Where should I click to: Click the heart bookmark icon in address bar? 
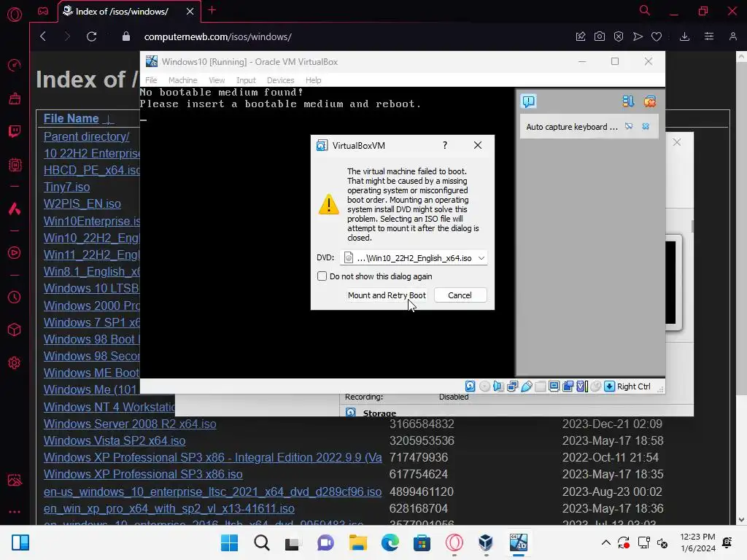pyautogui.click(x=657, y=36)
